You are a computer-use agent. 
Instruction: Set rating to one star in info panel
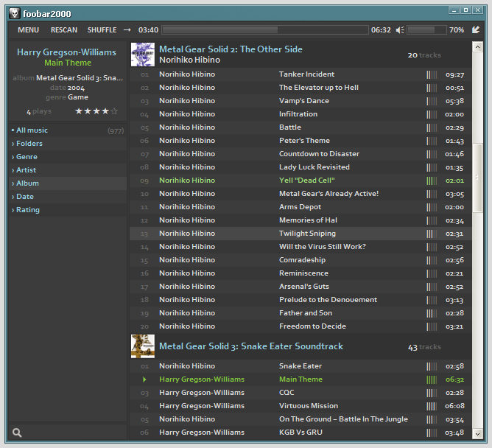point(79,111)
